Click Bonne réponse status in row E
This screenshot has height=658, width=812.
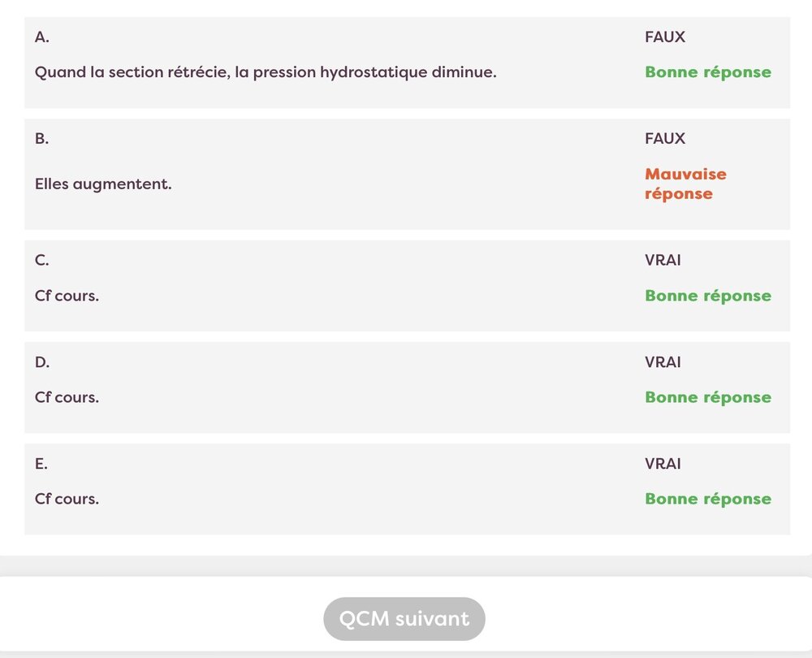pyautogui.click(x=708, y=499)
